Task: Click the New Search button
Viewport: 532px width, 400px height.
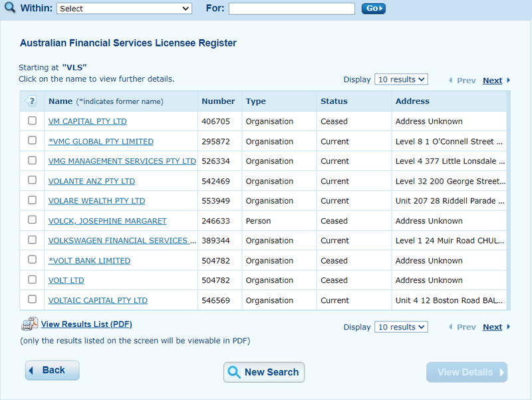Action: pos(264,372)
